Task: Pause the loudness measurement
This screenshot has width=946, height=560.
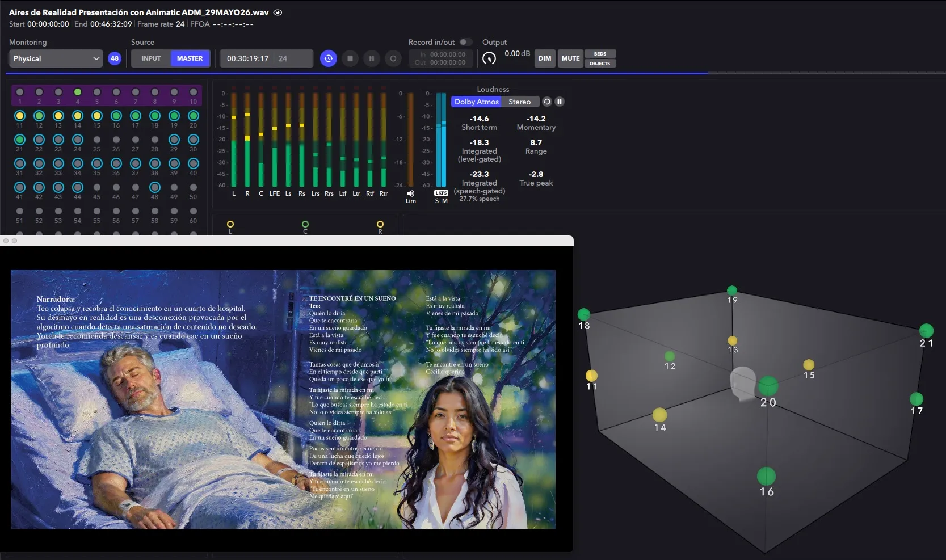Action: point(560,102)
